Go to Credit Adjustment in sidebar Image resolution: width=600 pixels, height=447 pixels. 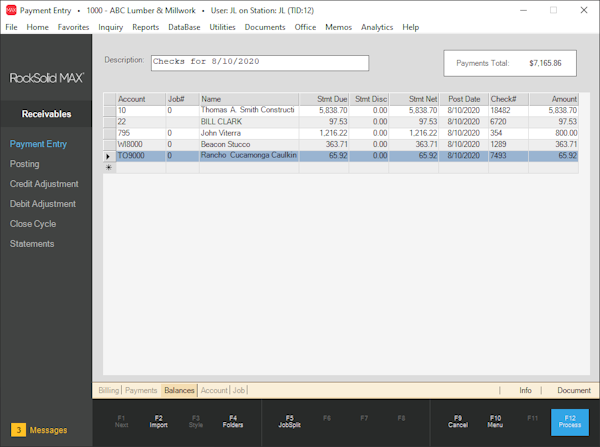pyautogui.click(x=43, y=184)
